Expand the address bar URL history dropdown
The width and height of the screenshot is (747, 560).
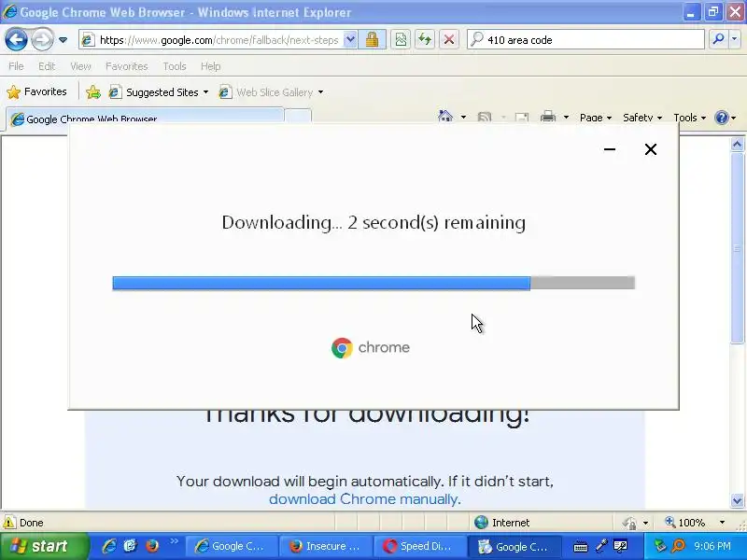[350, 39]
